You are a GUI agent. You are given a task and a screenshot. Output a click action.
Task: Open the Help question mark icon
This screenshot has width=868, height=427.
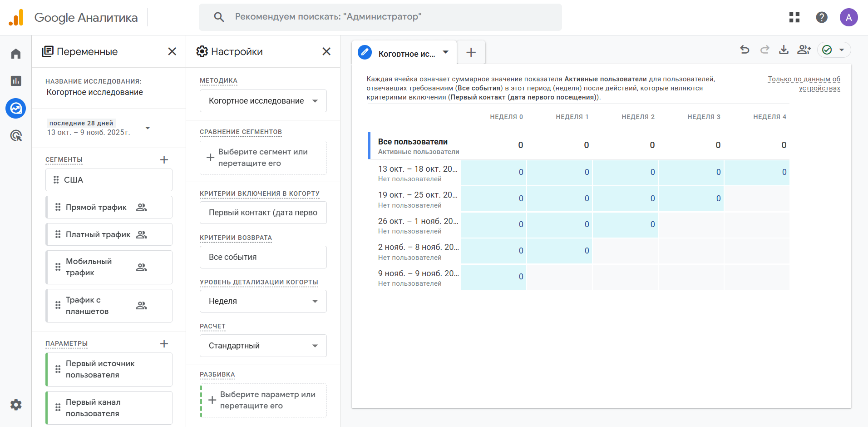(821, 17)
